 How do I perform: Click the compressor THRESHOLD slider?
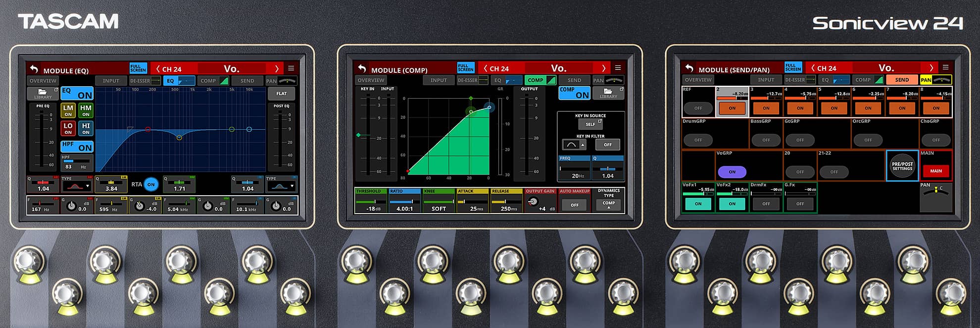[x=371, y=201]
